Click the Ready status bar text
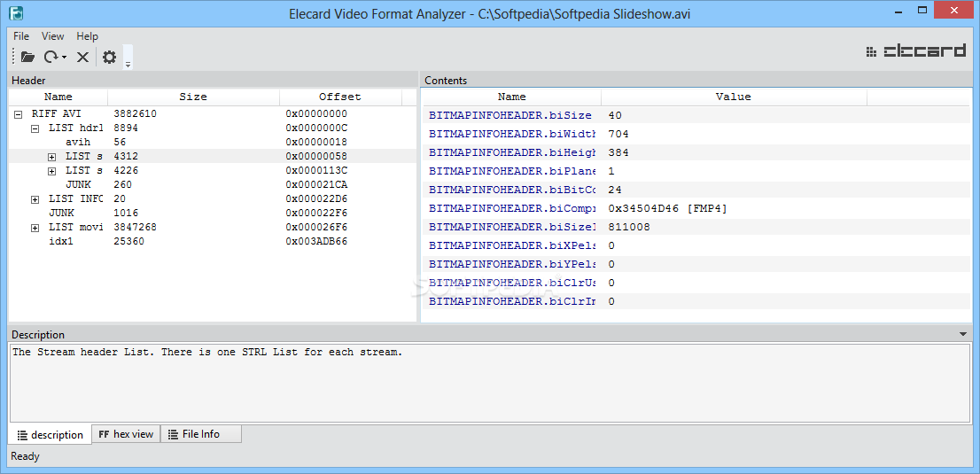This screenshot has height=474, width=980. click(x=25, y=456)
